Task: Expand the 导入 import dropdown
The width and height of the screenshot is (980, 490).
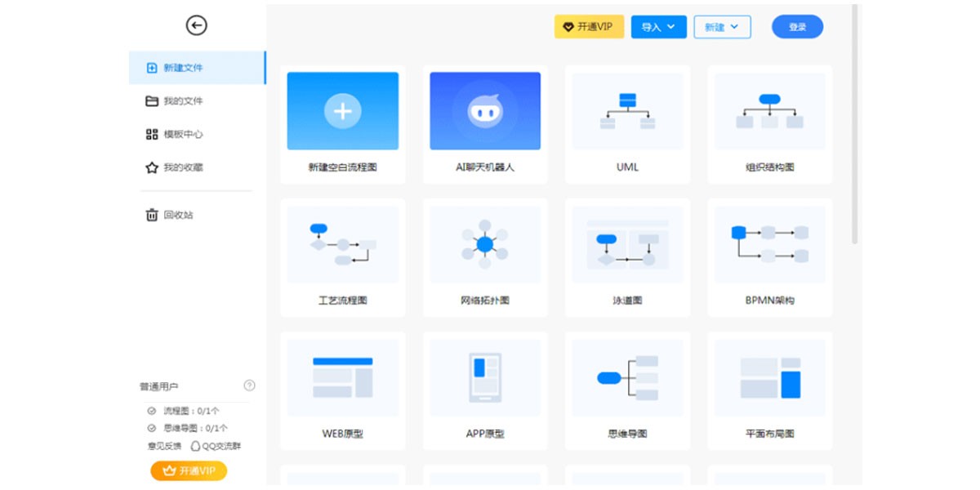Action: (x=658, y=27)
